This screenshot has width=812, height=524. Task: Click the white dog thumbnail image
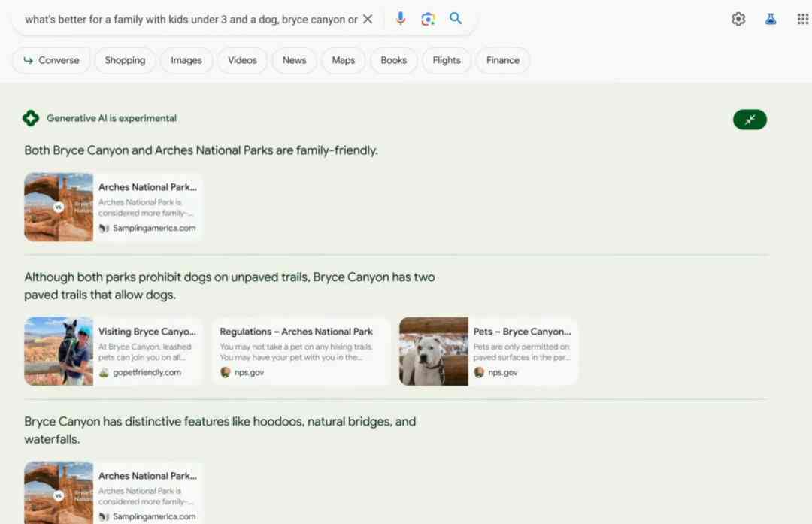point(434,351)
